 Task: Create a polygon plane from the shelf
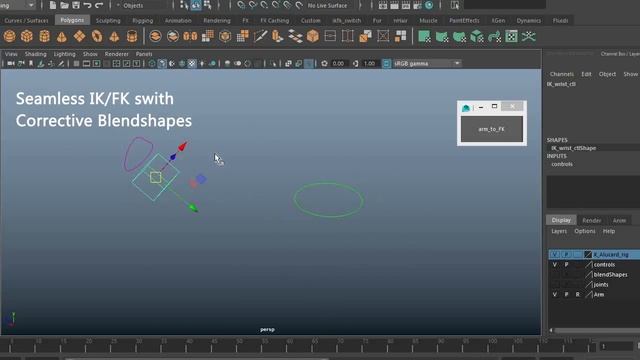(x=79, y=36)
